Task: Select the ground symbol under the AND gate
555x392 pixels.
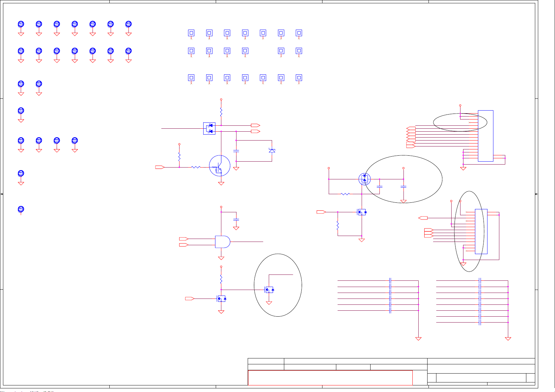Action: pos(221,258)
